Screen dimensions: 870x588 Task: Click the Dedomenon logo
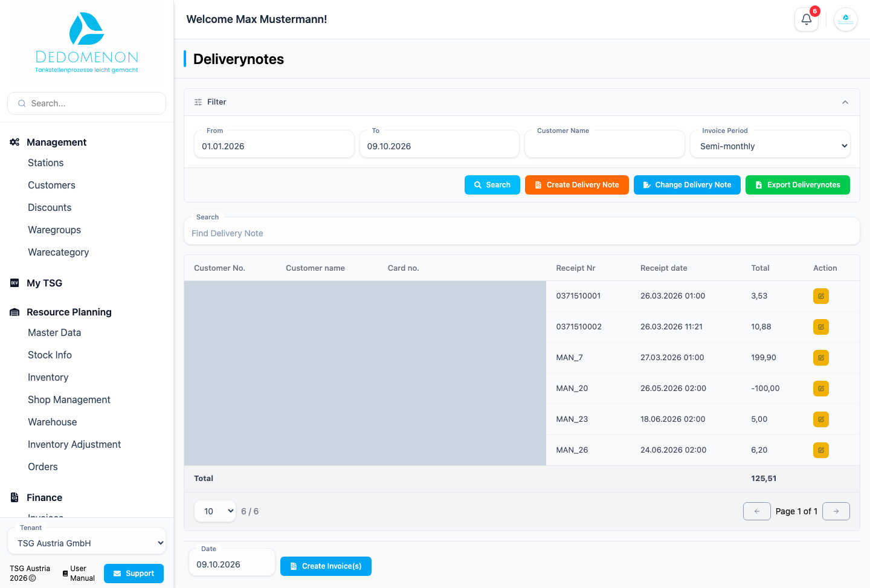click(x=86, y=43)
